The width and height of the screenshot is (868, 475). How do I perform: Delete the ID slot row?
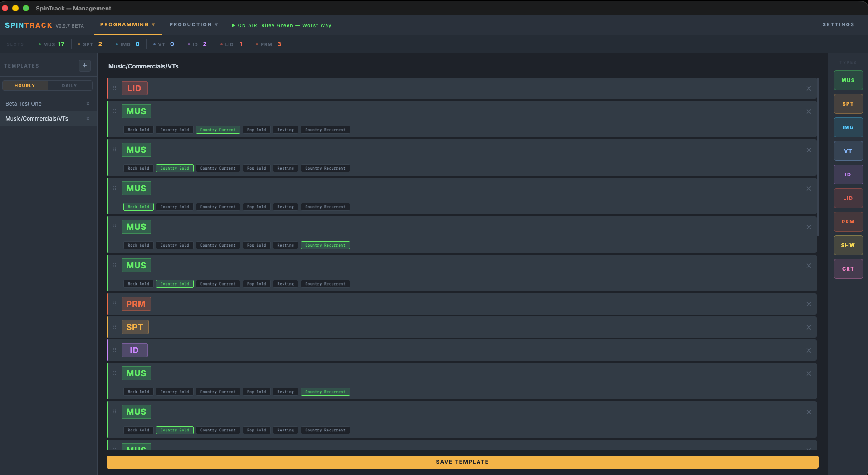click(x=809, y=350)
